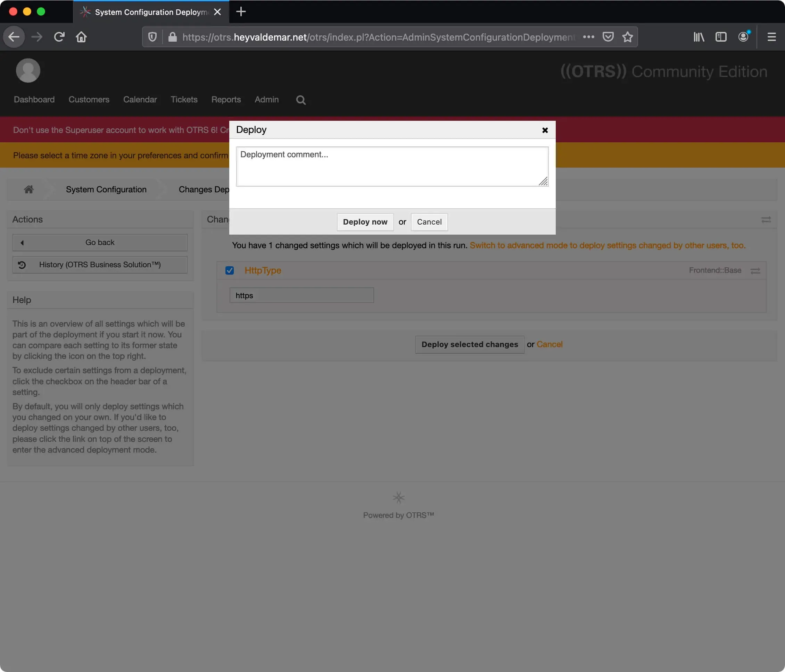The width and height of the screenshot is (785, 672).
Task: Click the https value field
Action: click(301, 295)
